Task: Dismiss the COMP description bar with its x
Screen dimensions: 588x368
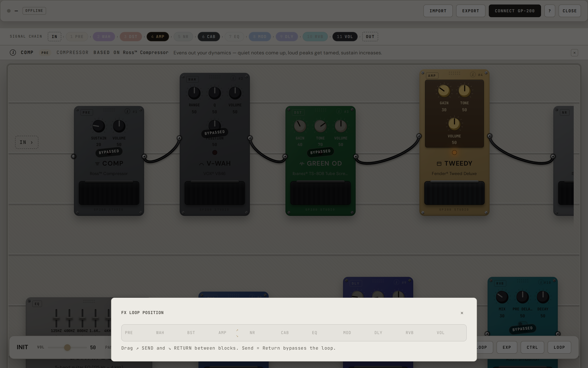Action: [x=574, y=53]
